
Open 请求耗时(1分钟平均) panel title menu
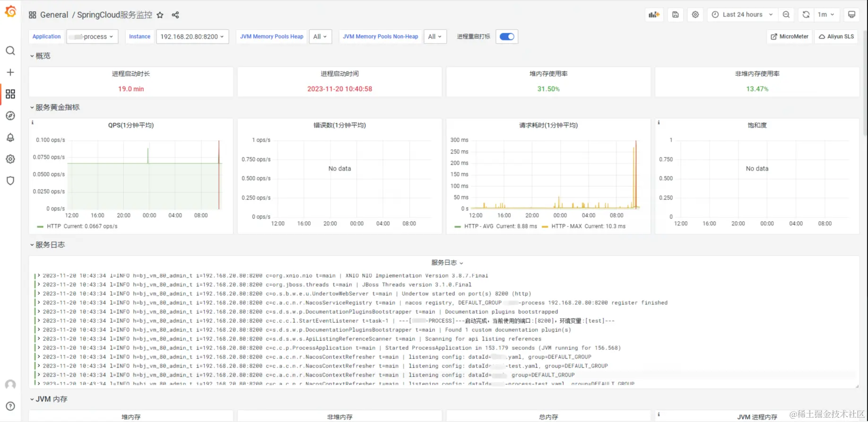click(548, 125)
